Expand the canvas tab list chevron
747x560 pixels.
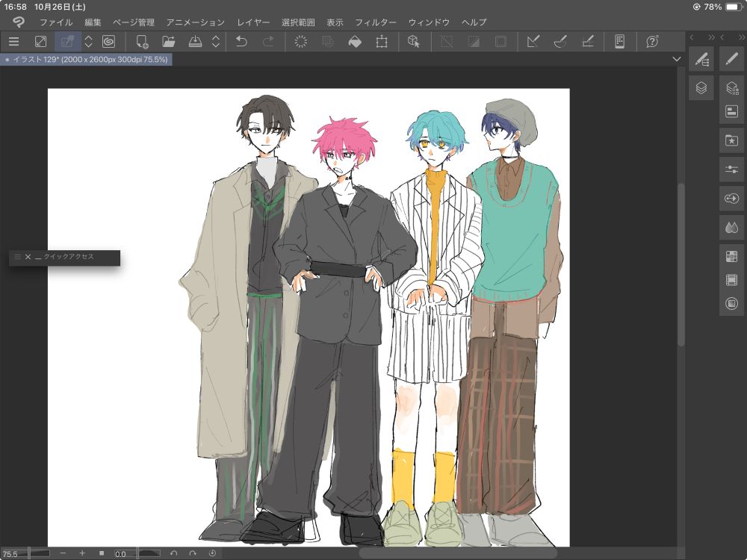coord(677,59)
